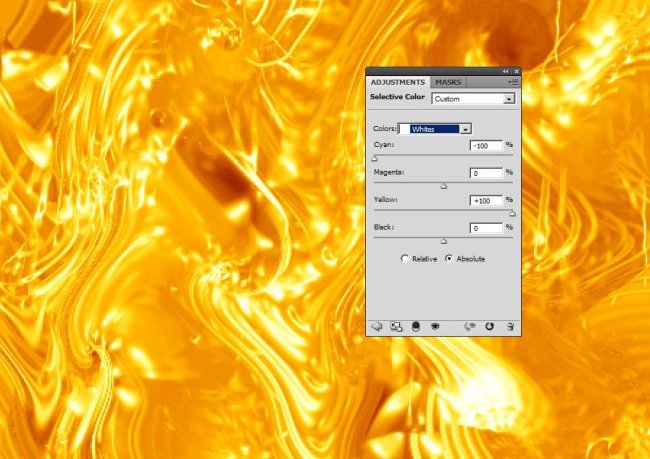Choose the Relative method radio button
650x459 pixels.
click(405, 258)
